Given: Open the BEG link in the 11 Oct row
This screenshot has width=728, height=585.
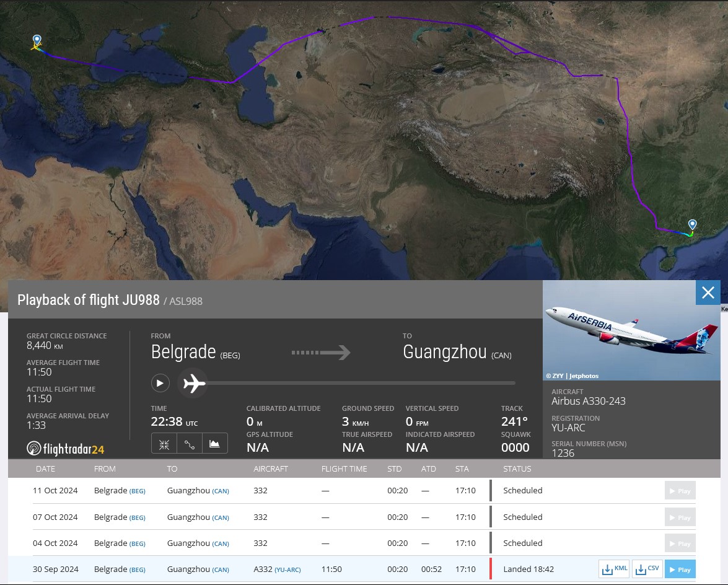Looking at the screenshot, I should point(137,491).
